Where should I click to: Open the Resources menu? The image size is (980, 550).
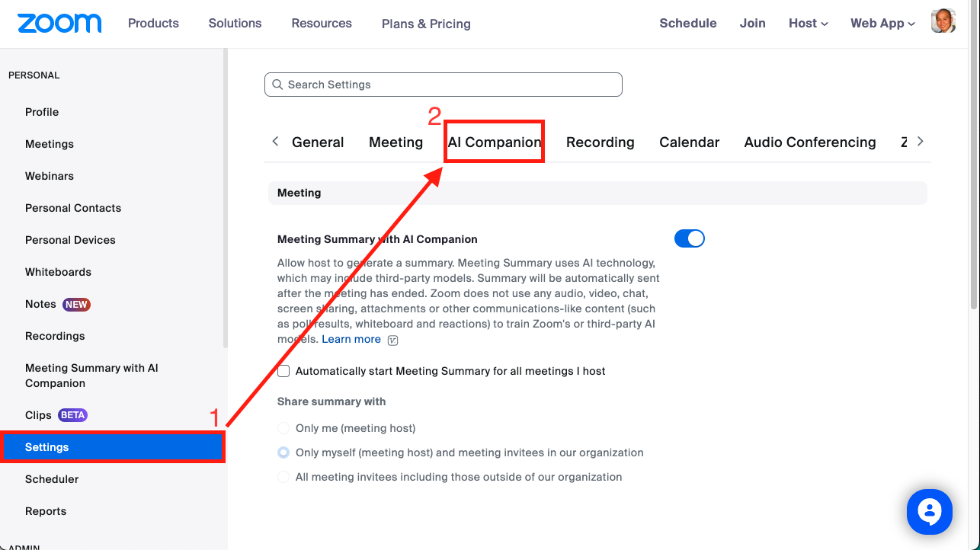(x=322, y=23)
